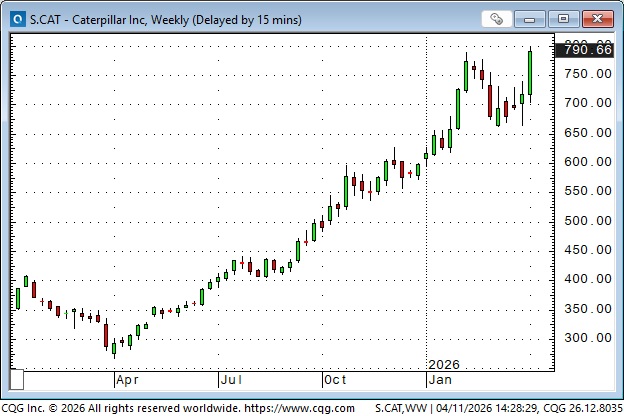The height and width of the screenshot is (416, 624).
Task: Click the current price label 790.66
Action: (588, 49)
